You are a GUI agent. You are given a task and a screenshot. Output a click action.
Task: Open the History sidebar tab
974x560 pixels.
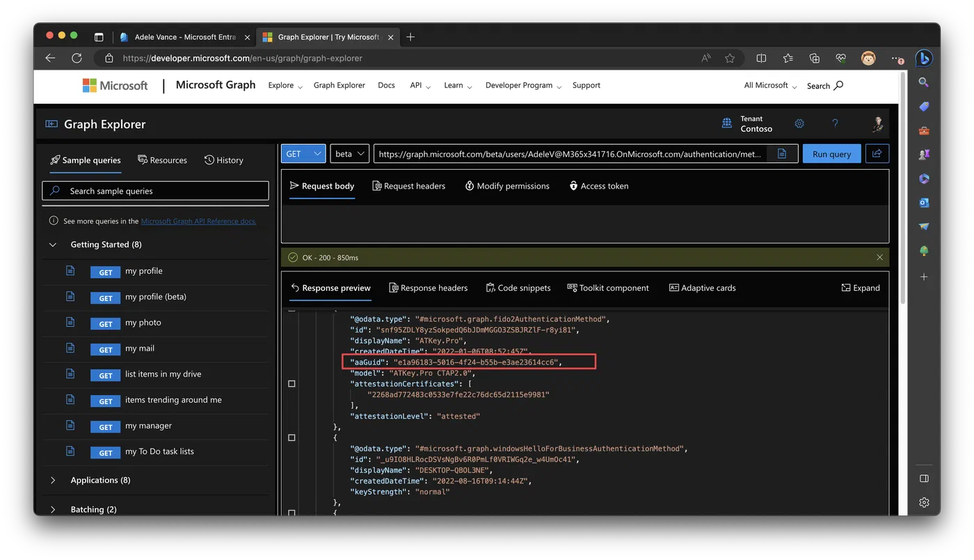[x=224, y=160]
